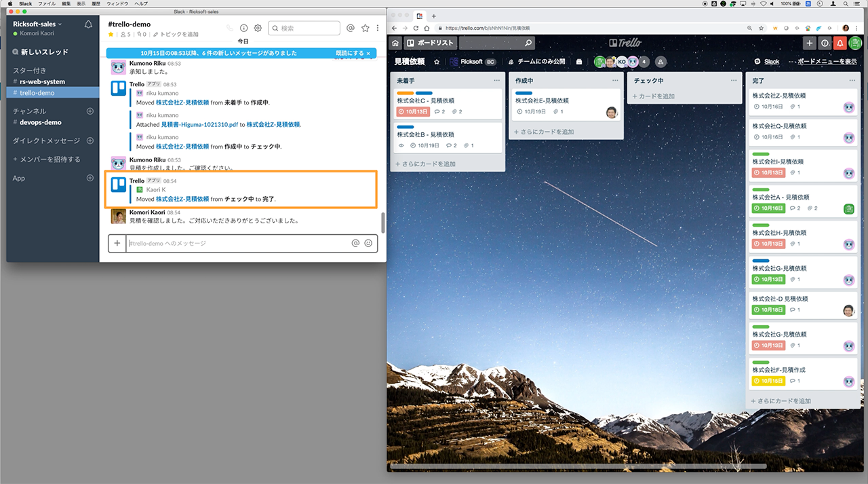Open Slack notification bell preferences
Screen dimensions: 868x484
click(x=88, y=24)
